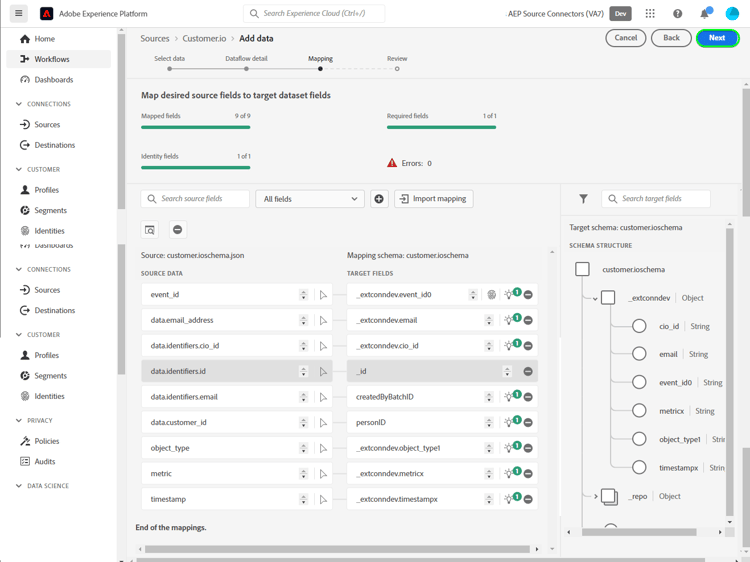The image size is (750, 562).
Task: Open the notifications bell icon
Action: [x=705, y=13]
